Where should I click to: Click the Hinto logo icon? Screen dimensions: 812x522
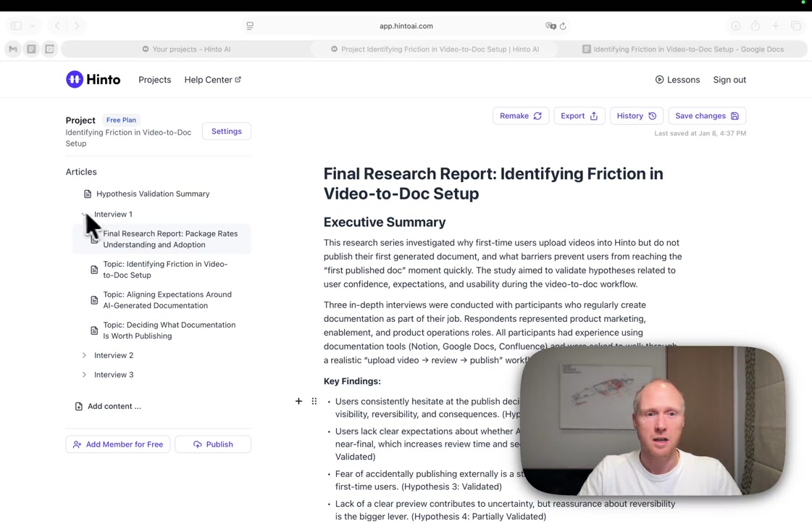75,79
